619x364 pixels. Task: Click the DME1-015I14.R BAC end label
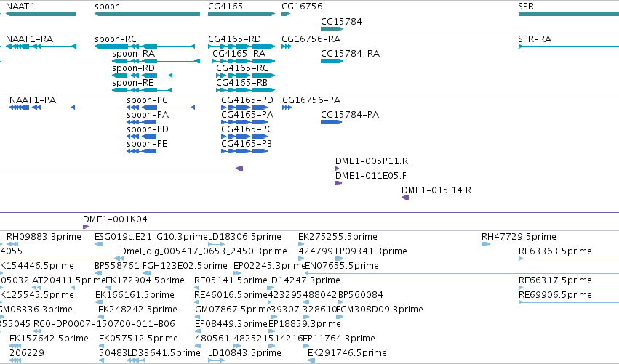pos(436,190)
